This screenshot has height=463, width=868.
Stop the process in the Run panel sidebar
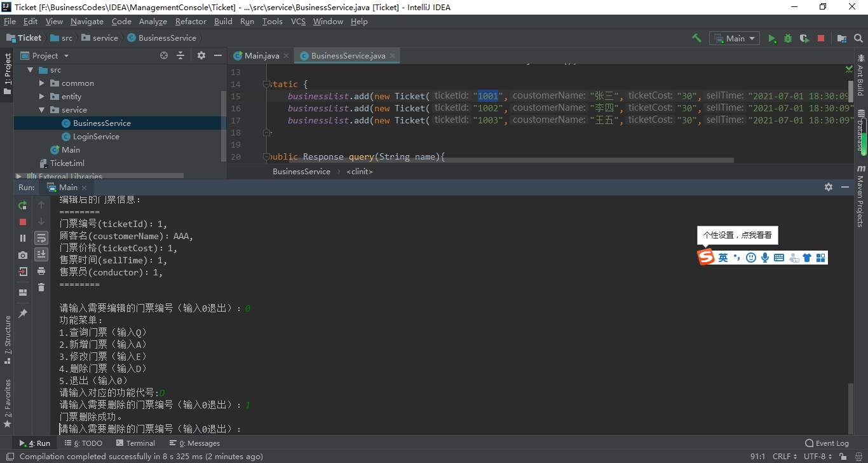pyautogui.click(x=23, y=221)
